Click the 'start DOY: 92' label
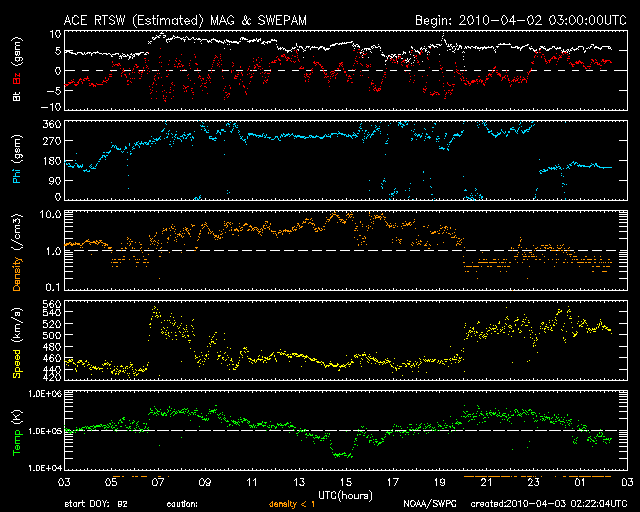Viewport: 640px width, 512px height. (x=96, y=504)
